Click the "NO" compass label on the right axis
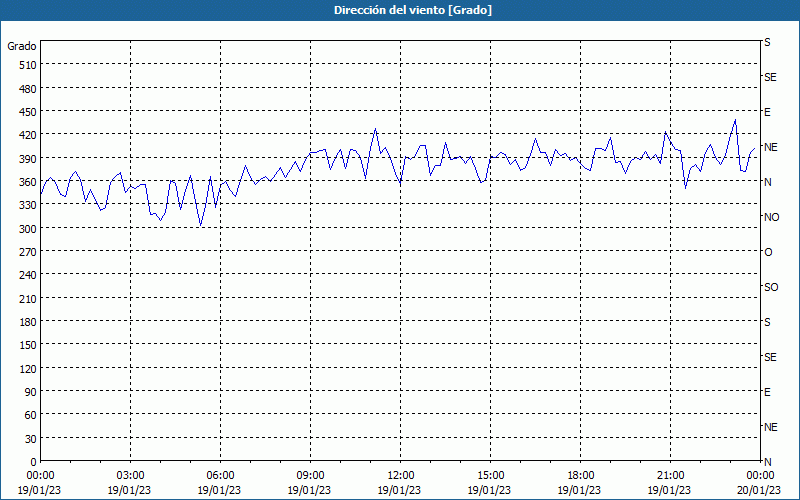 pos(771,217)
